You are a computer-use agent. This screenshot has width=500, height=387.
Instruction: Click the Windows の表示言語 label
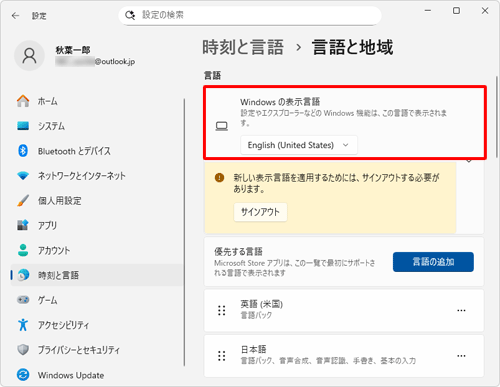(280, 102)
